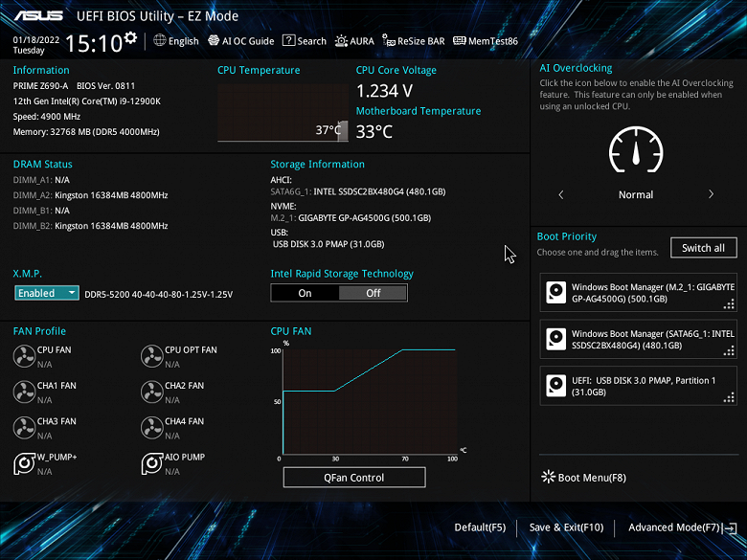
Task: Click the Advanced Mode exit arrow icon
Action: tap(730, 528)
